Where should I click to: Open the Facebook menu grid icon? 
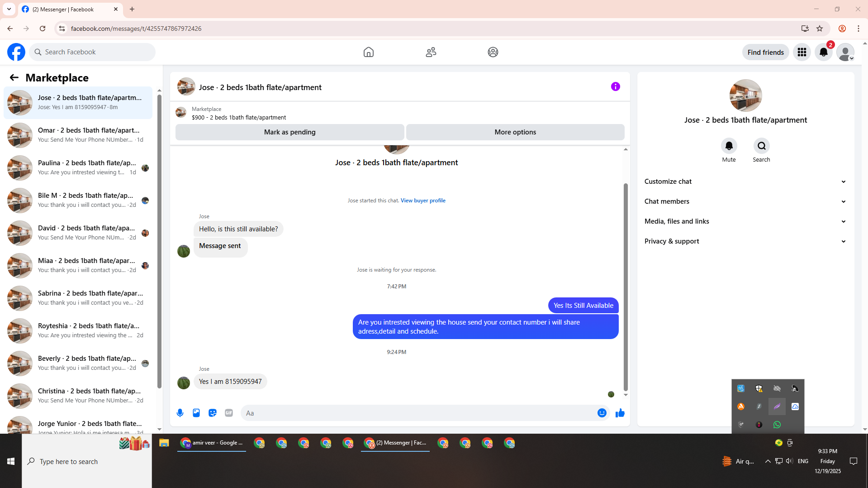pos(802,52)
